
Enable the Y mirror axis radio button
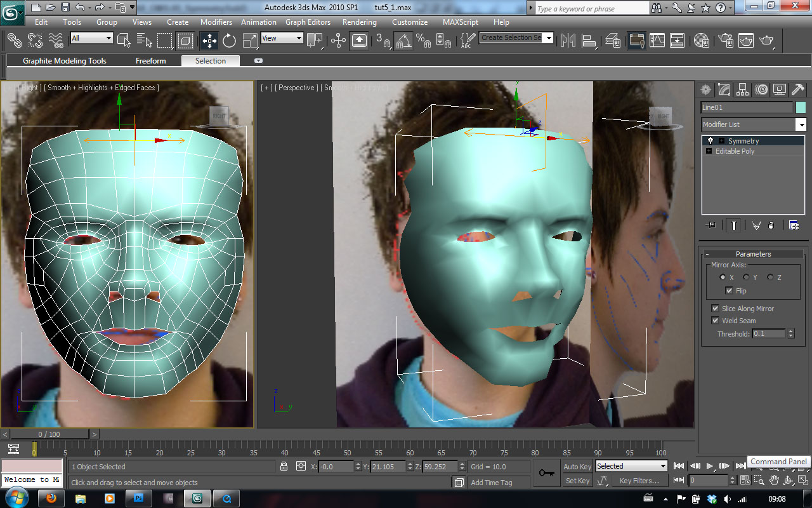coord(745,277)
